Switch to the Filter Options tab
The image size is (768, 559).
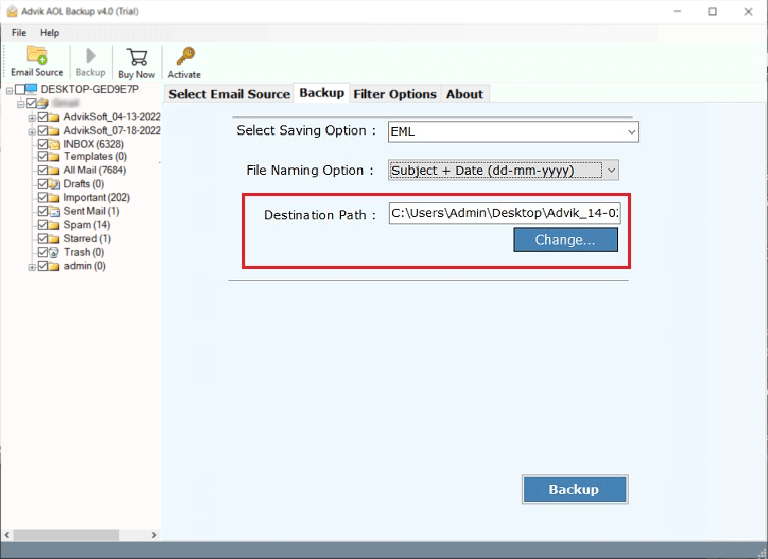tap(395, 94)
